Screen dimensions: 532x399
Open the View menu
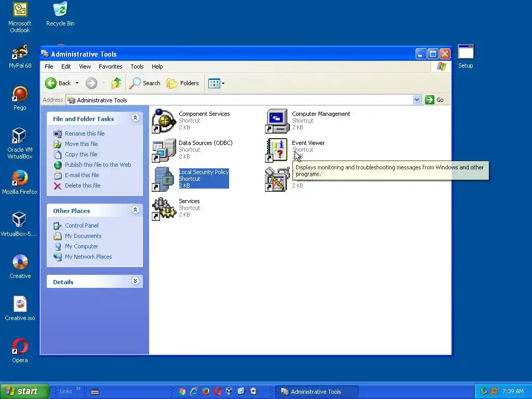[x=85, y=66]
